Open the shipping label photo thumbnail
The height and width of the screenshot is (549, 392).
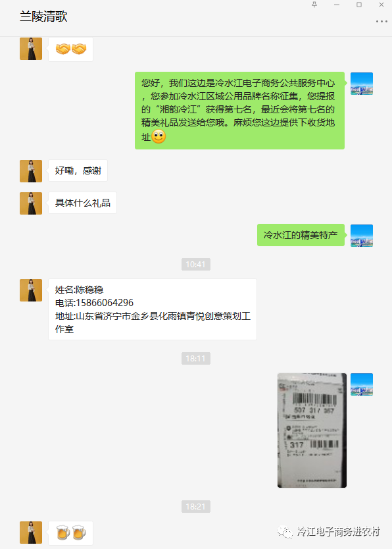click(312, 431)
